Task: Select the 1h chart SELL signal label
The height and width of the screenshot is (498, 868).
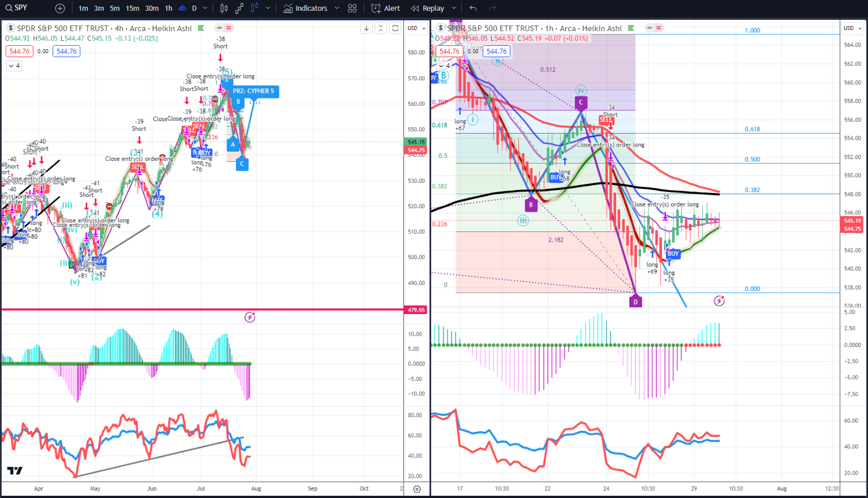Action: [606, 120]
